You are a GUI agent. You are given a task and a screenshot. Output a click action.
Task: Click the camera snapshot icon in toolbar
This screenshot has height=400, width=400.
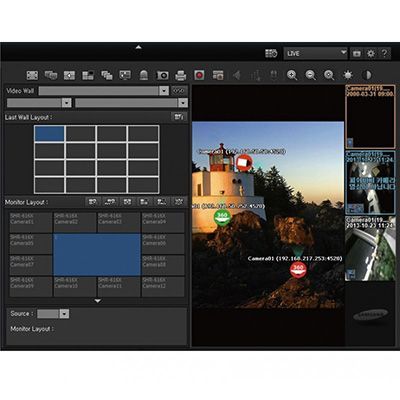162,75
